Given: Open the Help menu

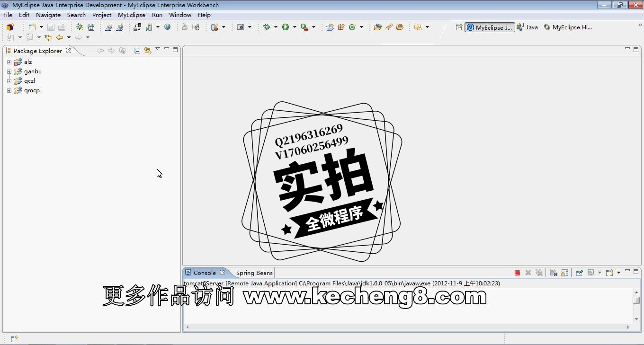Looking at the screenshot, I should (204, 15).
